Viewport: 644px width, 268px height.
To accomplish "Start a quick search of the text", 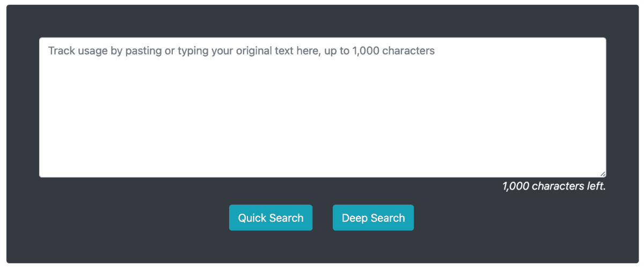I will 270,218.
